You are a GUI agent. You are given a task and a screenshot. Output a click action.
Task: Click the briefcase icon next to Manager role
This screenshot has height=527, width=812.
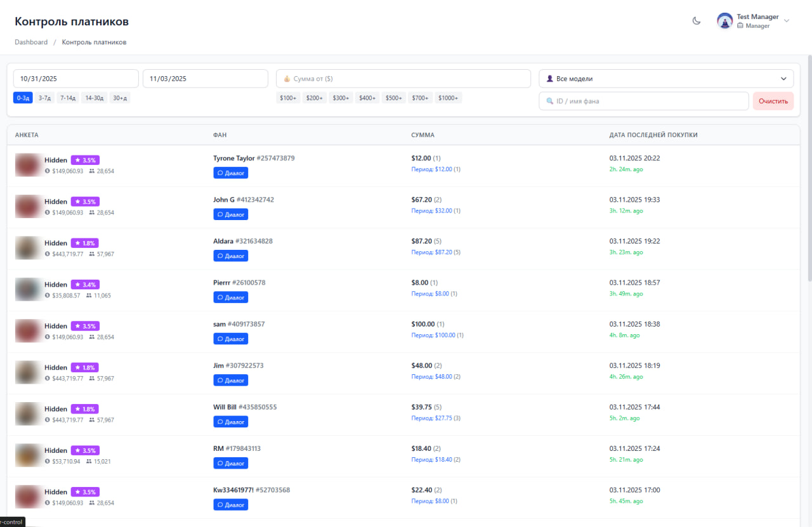pyautogui.click(x=740, y=25)
